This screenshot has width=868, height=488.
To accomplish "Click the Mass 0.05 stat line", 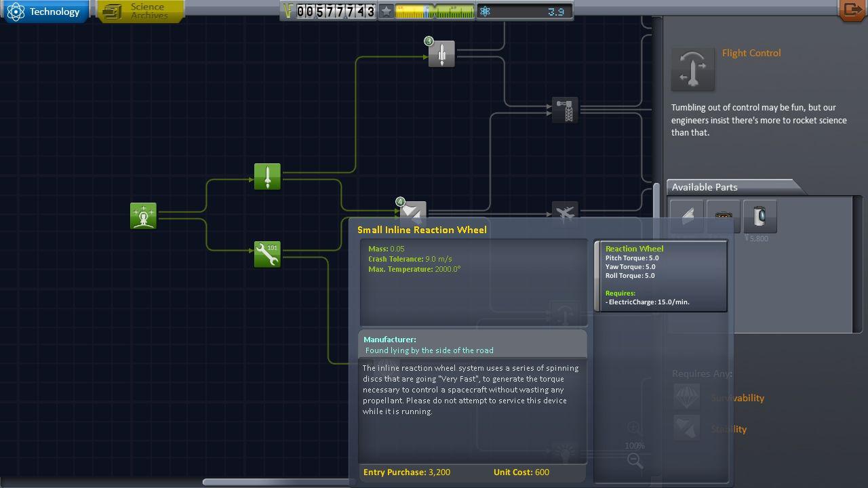I will pos(386,249).
